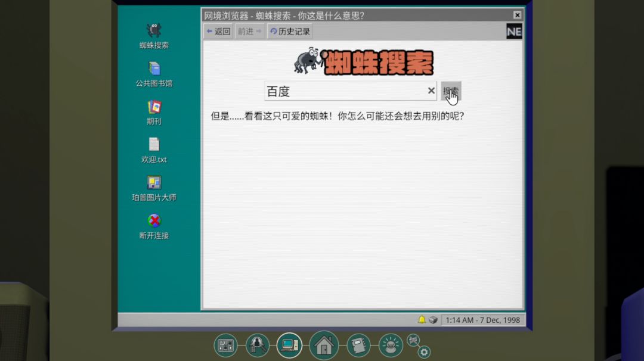Click the search input field containing 百度
Image resolution: width=644 pixels, height=361 pixels.
[351, 91]
